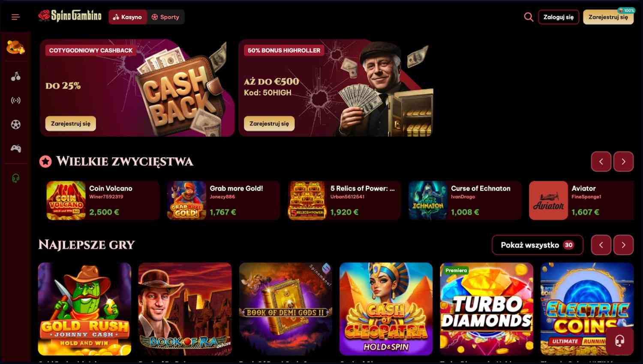Go back in Najlepsze Gry carousel
This screenshot has height=364, width=643.
coord(601,245)
